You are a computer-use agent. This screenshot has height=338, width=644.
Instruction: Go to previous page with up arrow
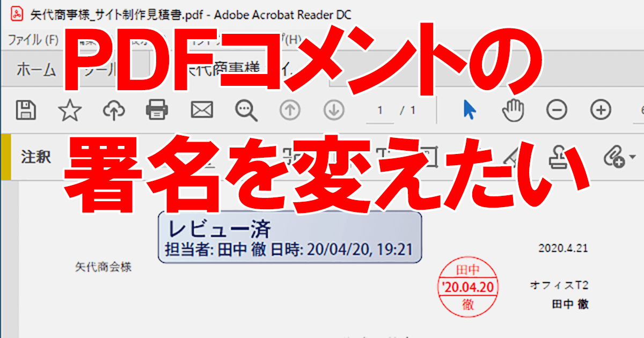290,110
